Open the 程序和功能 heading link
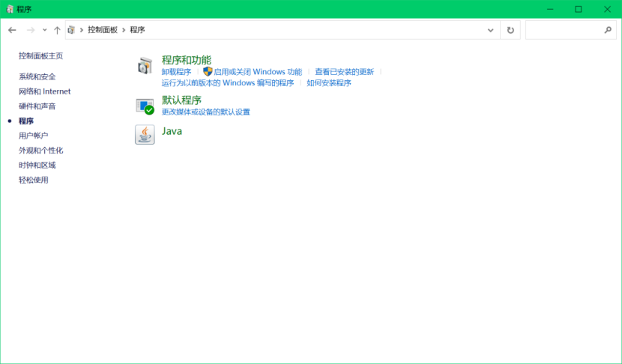 (187, 60)
